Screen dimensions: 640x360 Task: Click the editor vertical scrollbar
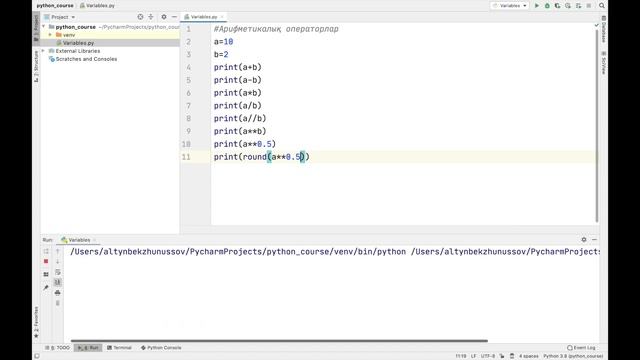597,125
